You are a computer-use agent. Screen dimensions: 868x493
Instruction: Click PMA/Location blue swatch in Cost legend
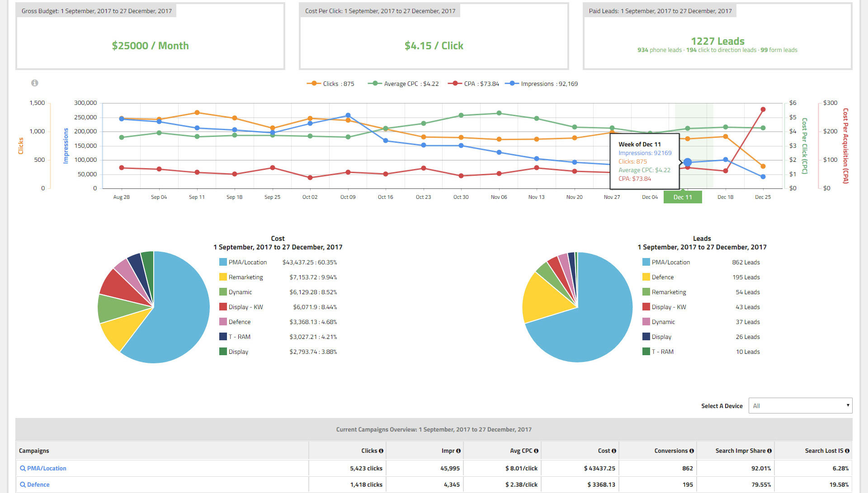point(223,262)
